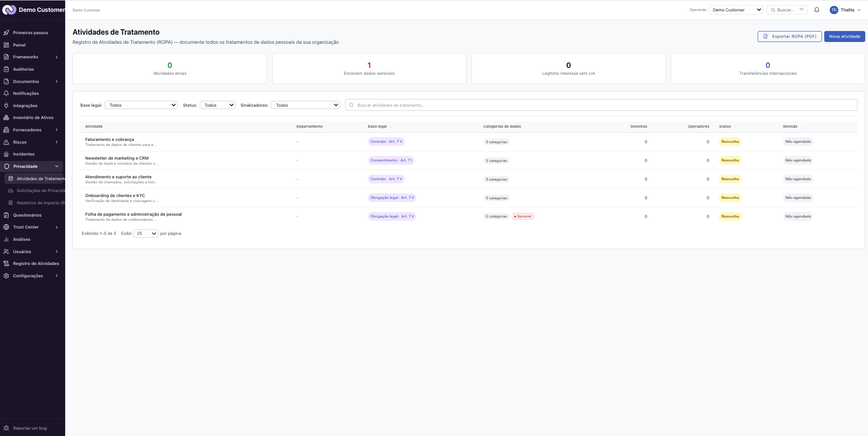Viewport: 868px width, 436px height.
Task: Click the Envolvem dados sensíveis card
Action: pos(369,68)
